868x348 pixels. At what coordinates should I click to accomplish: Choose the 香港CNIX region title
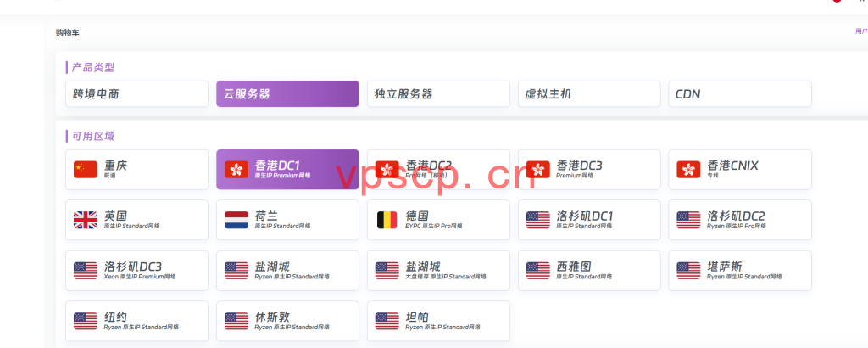click(x=732, y=166)
